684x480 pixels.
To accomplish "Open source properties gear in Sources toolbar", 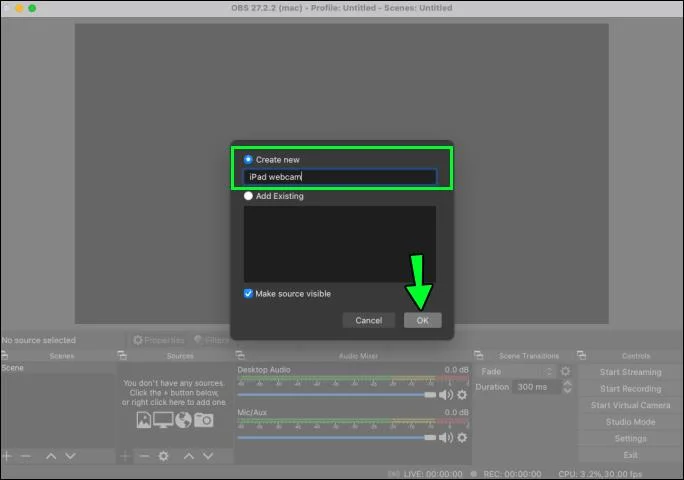I will coord(164,456).
